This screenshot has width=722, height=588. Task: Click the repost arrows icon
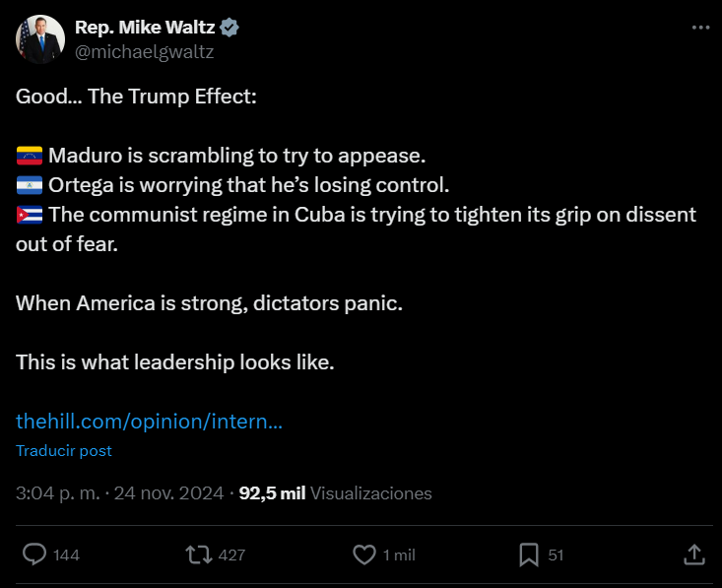click(199, 555)
